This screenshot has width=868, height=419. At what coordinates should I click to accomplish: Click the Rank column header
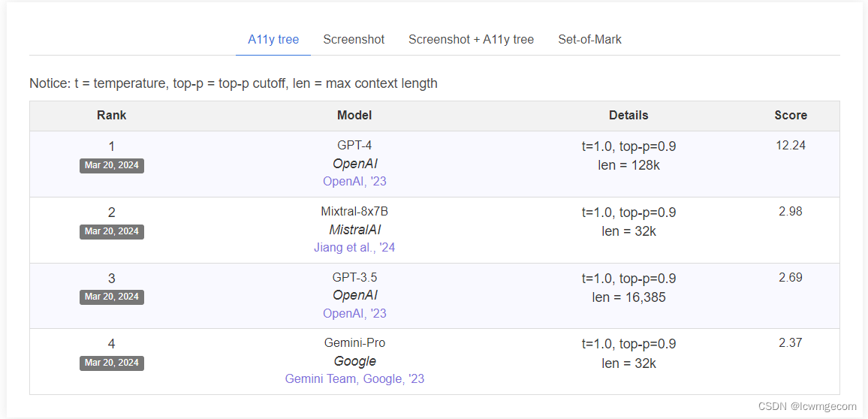click(x=112, y=116)
